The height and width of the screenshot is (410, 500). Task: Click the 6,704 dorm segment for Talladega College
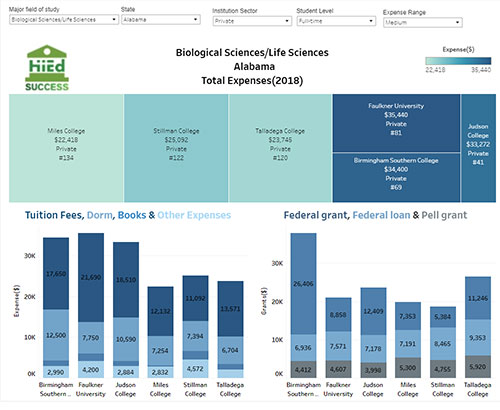(230, 350)
